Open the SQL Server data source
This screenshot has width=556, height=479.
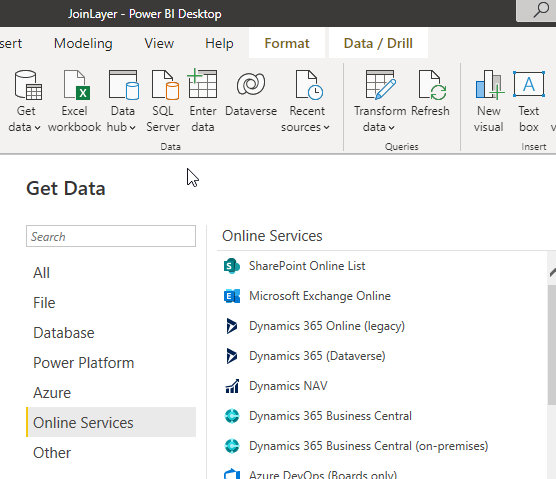(163, 101)
